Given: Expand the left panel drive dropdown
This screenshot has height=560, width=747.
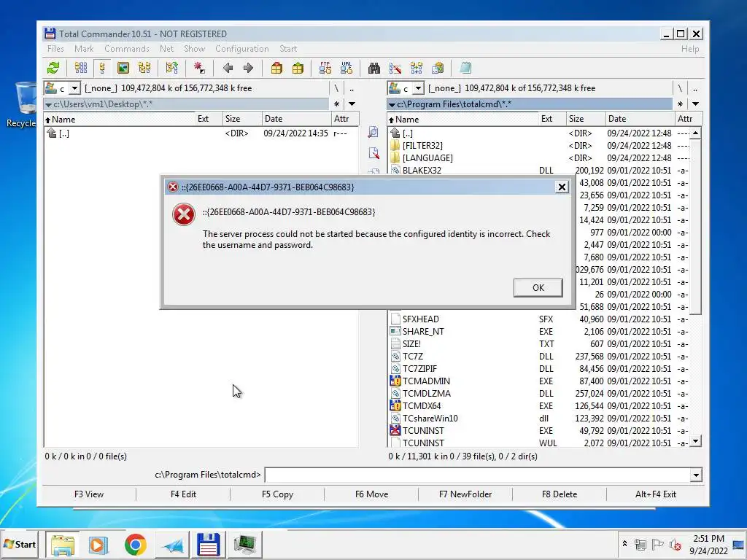Looking at the screenshot, I should point(75,88).
